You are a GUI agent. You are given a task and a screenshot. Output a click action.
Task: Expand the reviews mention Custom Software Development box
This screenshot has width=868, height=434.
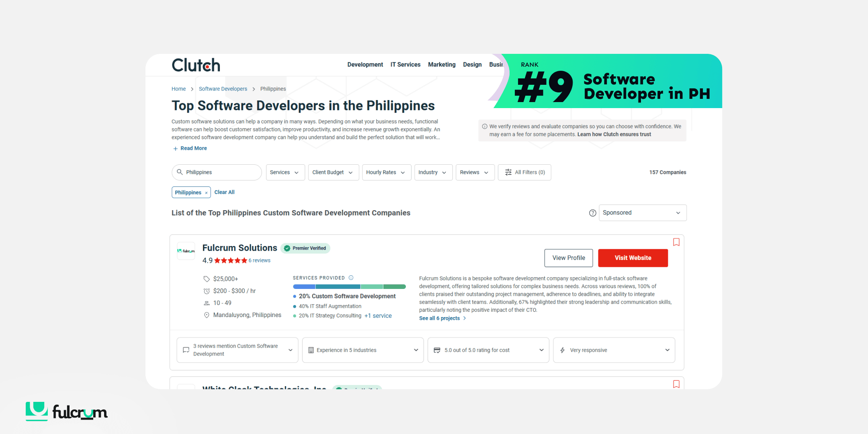click(237, 350)
